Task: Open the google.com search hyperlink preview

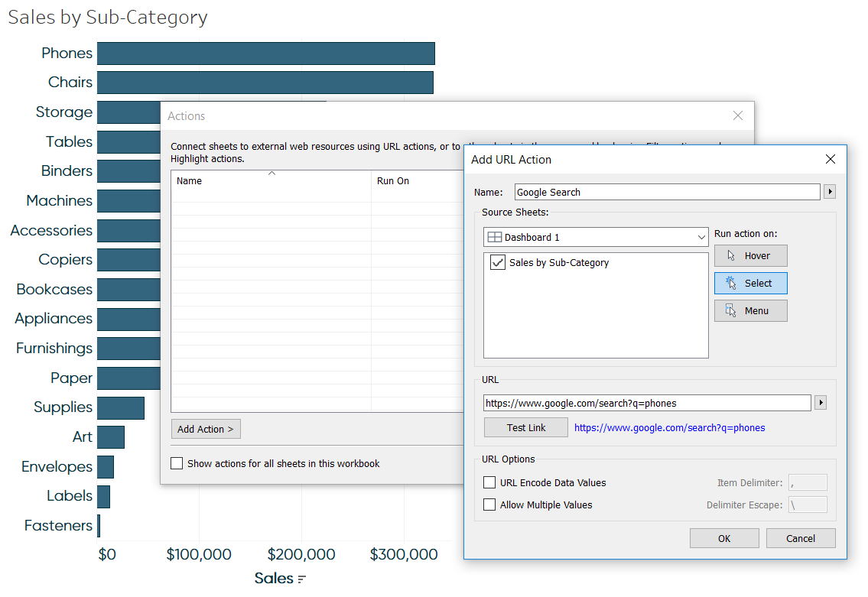Action: 669,428
